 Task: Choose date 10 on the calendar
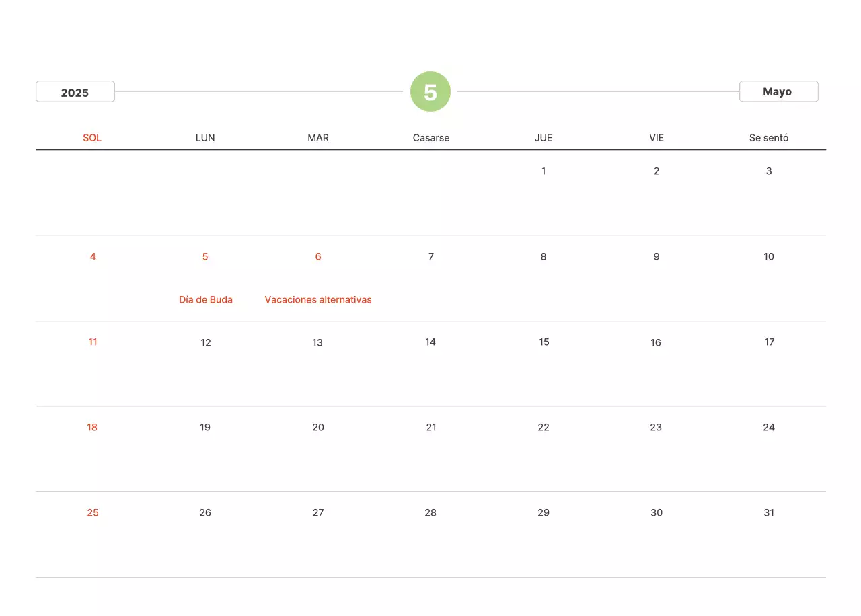769,257
